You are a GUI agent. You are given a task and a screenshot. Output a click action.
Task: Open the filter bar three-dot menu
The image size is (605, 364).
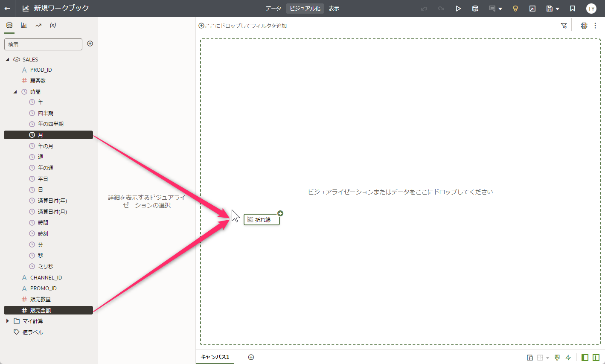click(x=596, y=26)
